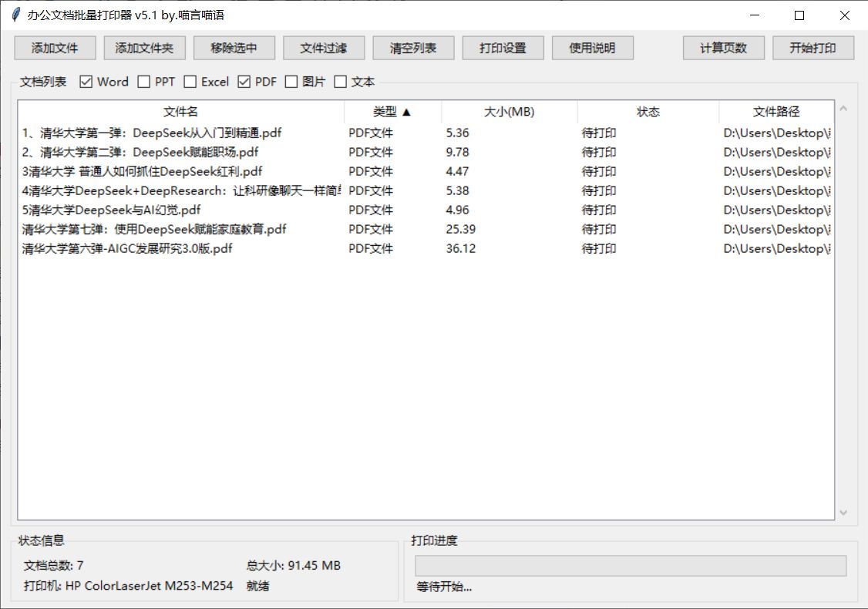Click the size value 36.12

point(460,248)
